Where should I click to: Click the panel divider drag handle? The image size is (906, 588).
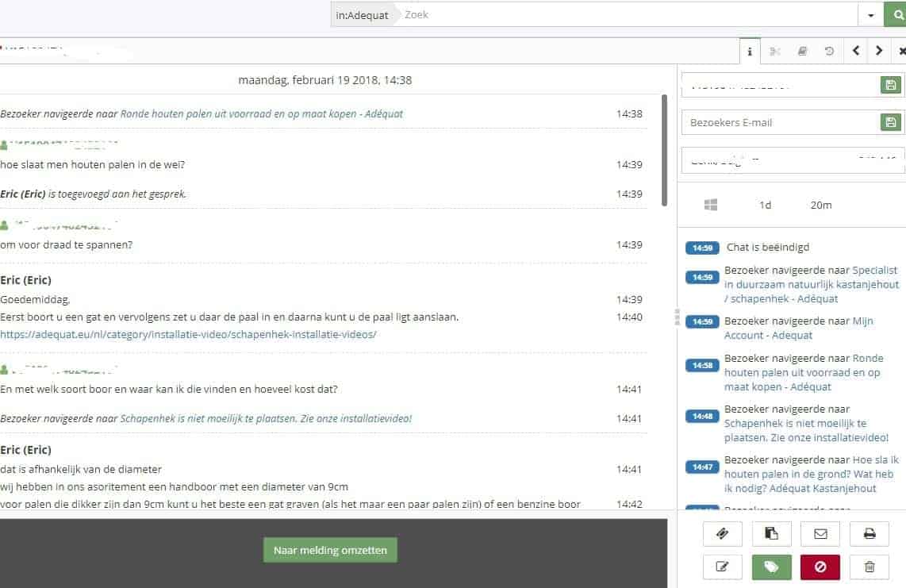[x=678, y=317]
